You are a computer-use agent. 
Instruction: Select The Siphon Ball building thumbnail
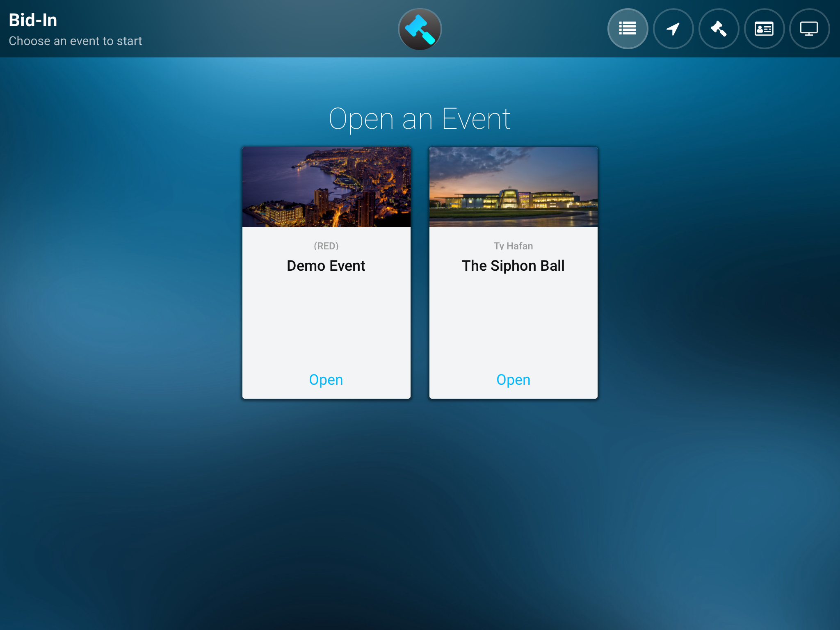[x=514, y=187]
